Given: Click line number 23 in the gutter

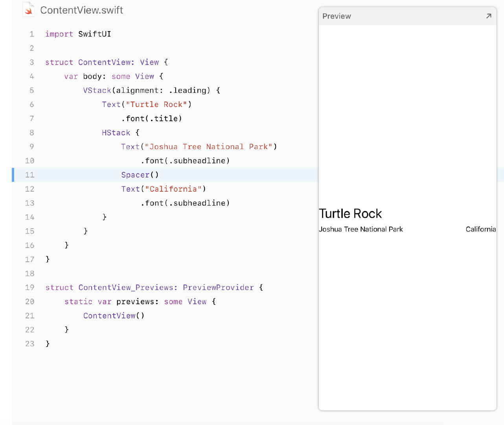Looking at the screenshot, I should click(29, 344).
